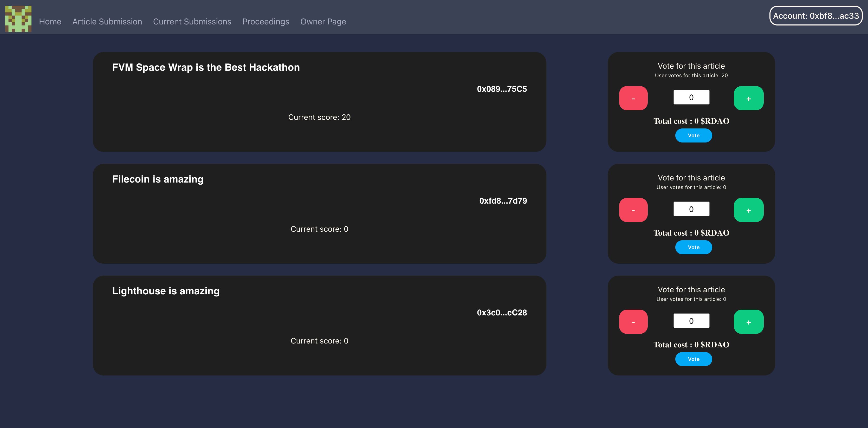Click 'Current score: 20' text
The height and width of the screenshot is (428, 868).
point(319,117)
